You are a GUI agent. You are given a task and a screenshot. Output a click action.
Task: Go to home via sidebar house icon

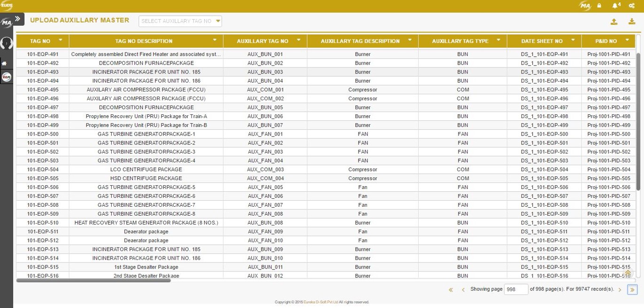[x=4, y=63]
